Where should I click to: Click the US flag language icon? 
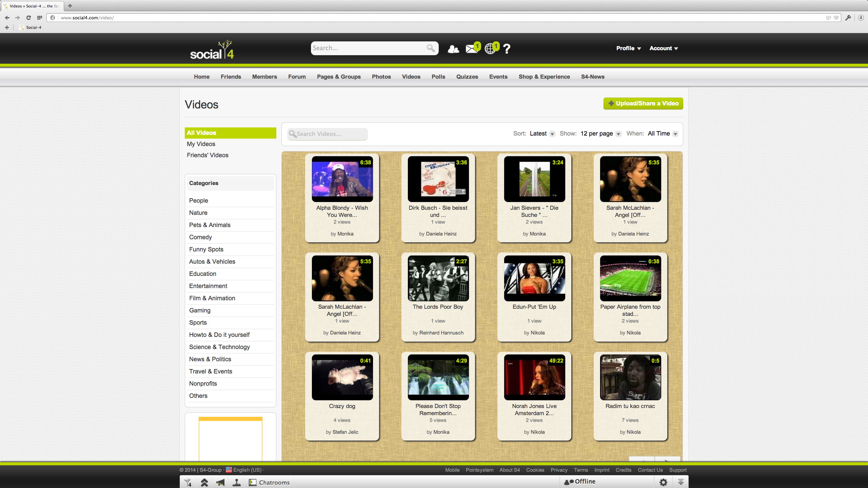(229, 470)
